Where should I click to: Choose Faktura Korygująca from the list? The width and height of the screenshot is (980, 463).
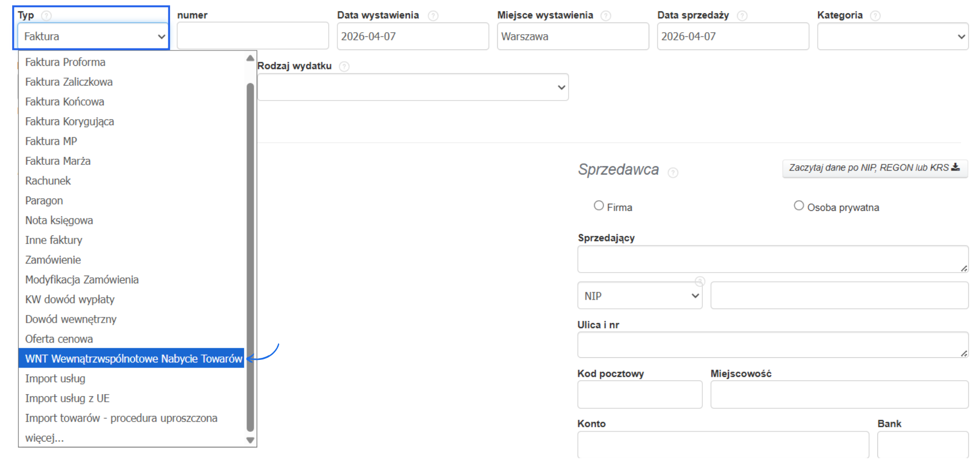69,121
